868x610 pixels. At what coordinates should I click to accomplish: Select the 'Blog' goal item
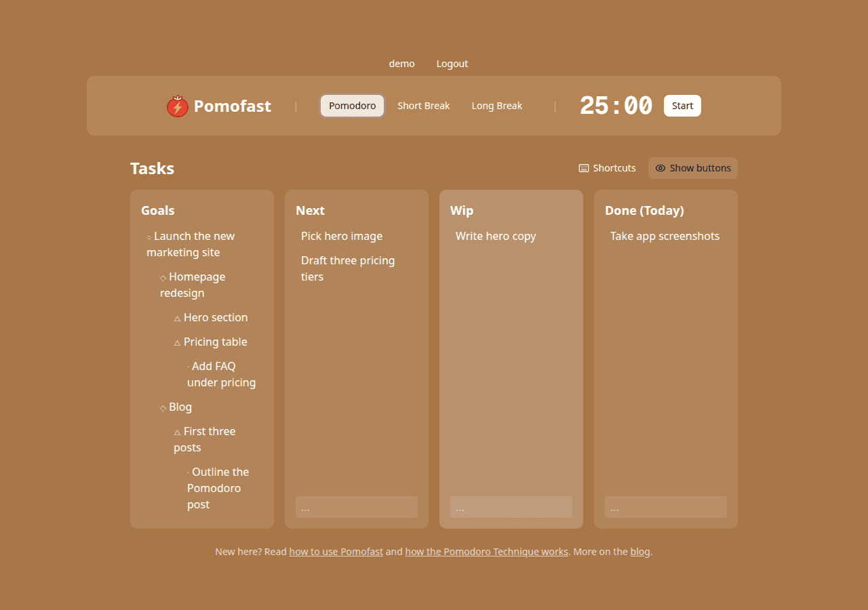209,407
